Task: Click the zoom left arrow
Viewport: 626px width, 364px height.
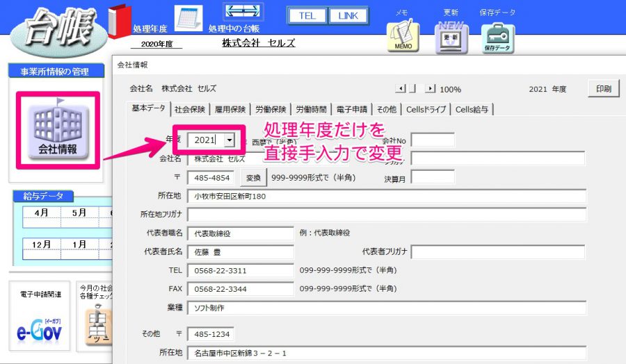Action: tap(401, 88)
